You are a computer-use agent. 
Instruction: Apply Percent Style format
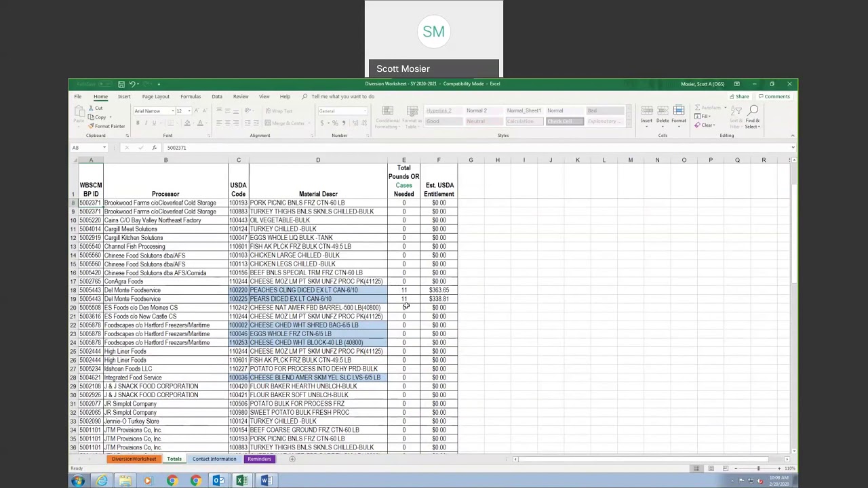coord(334,123)
